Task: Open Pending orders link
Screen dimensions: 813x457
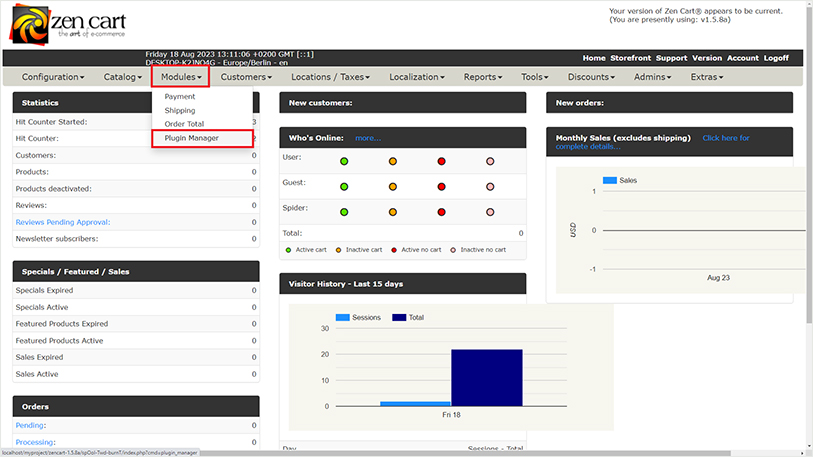Action: pyautogui.click(x=30, y=425)
